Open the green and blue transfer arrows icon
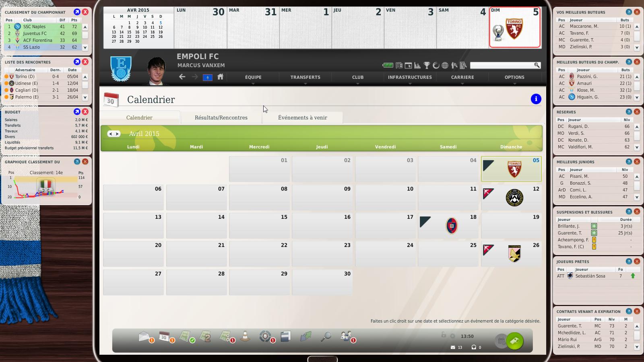Viewport: 644px width, 362px height. click(x=305, y=336)
